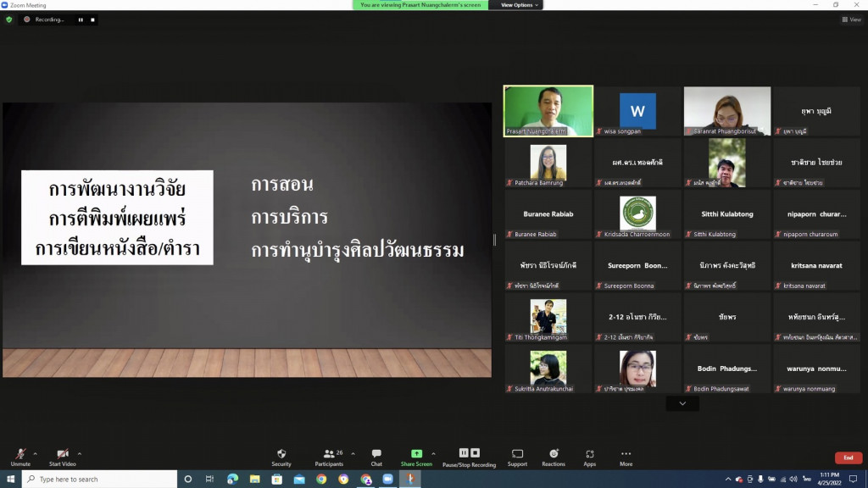Open the Support tool
This screenshot has width=868, height=488.
[517, 457]
